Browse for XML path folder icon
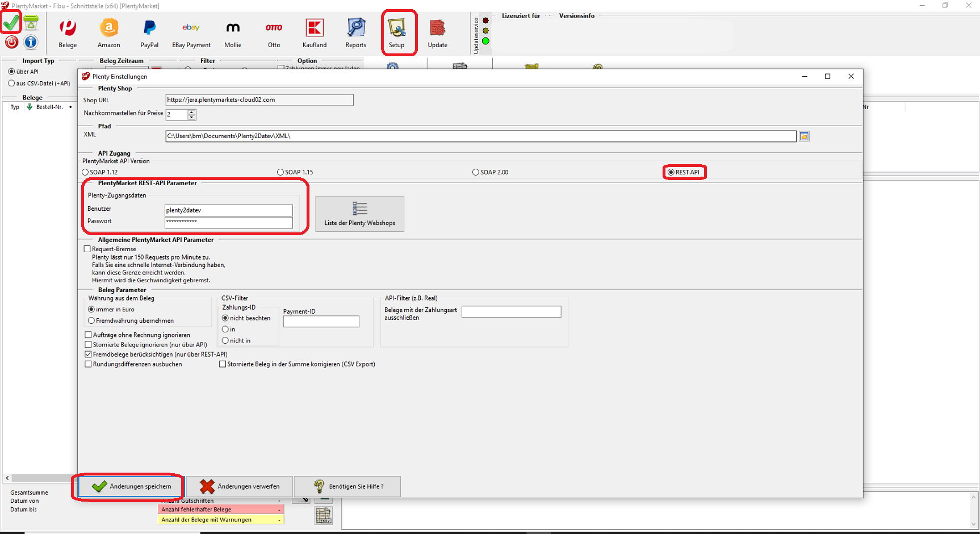This screenshot has height=534, width=980. [x=804, y=136]
